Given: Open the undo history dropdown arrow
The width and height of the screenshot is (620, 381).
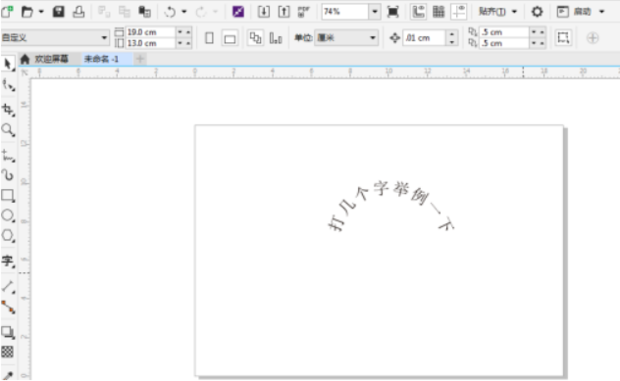Looking at the screenshot, I should 184,12.
